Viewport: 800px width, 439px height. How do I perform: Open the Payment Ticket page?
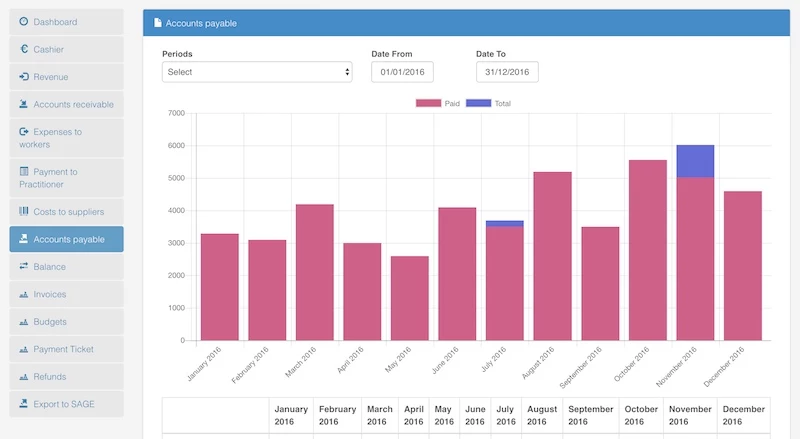pyautogui.click(x=64, y=349)
